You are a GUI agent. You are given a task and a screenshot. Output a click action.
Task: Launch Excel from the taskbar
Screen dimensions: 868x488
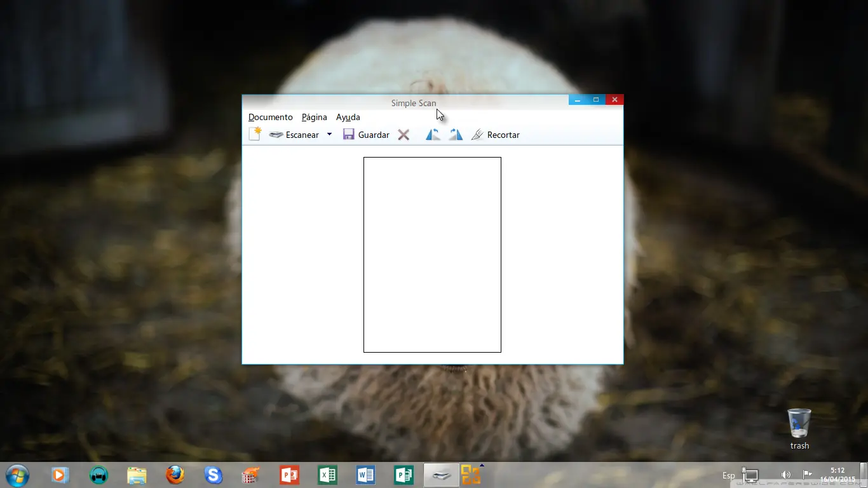(327, 475)
